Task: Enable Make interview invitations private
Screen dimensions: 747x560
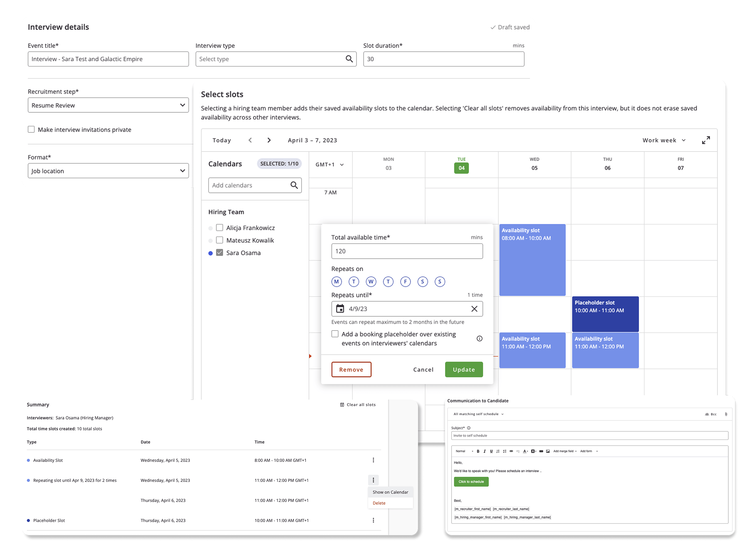Action: coord(31,129)
